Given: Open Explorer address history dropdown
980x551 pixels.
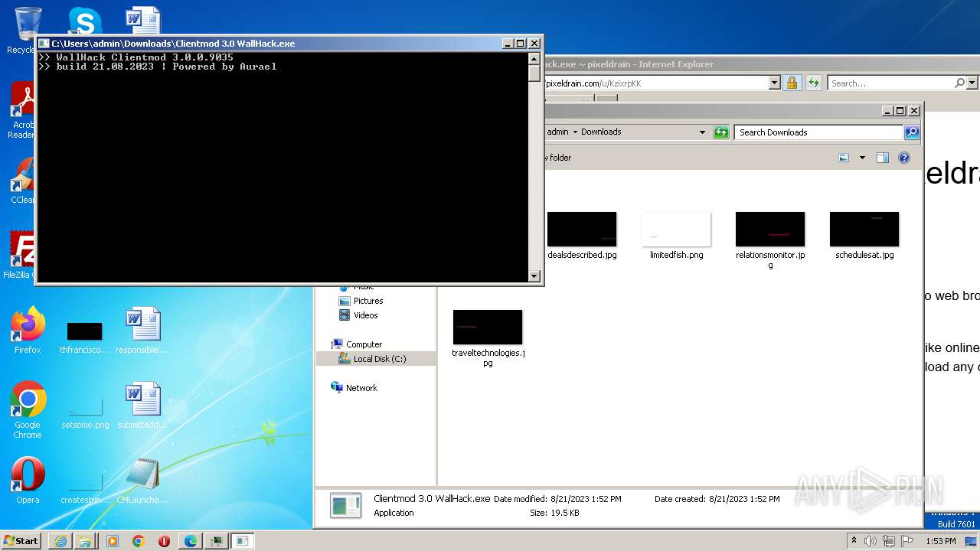Looking at the screenshot, I should point(702,132).
